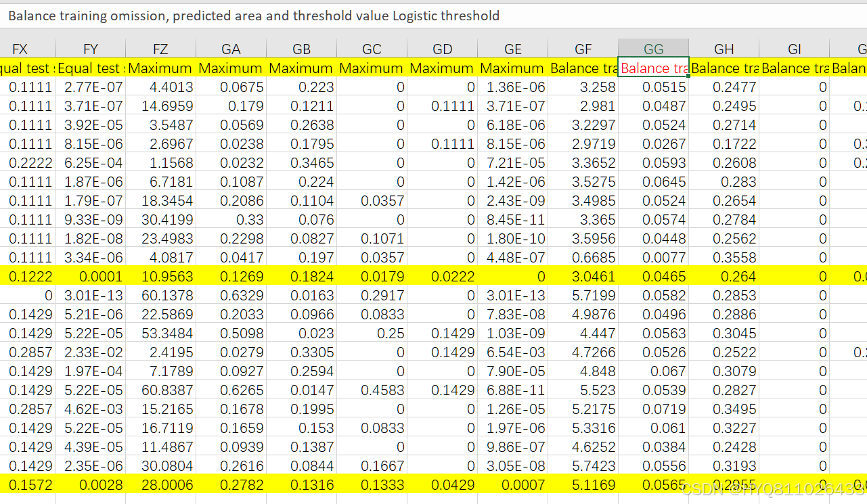
Task: Click the red 'Balance tra' cell in column GG
Action: [654, 68]
